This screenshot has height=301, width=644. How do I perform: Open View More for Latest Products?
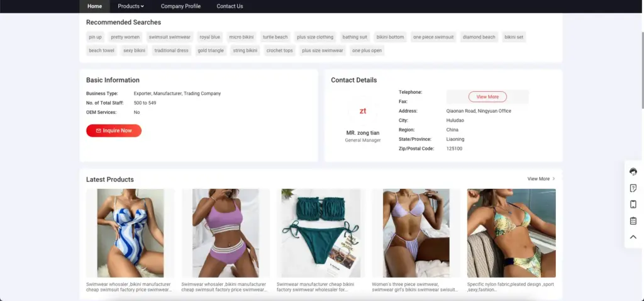[x=541, y=179]
